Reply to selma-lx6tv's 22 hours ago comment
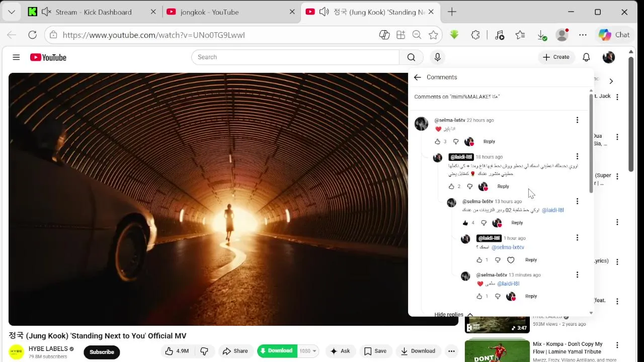Image resolution: width=644 pixels, height=362 pixels. (x=489, y=142)
